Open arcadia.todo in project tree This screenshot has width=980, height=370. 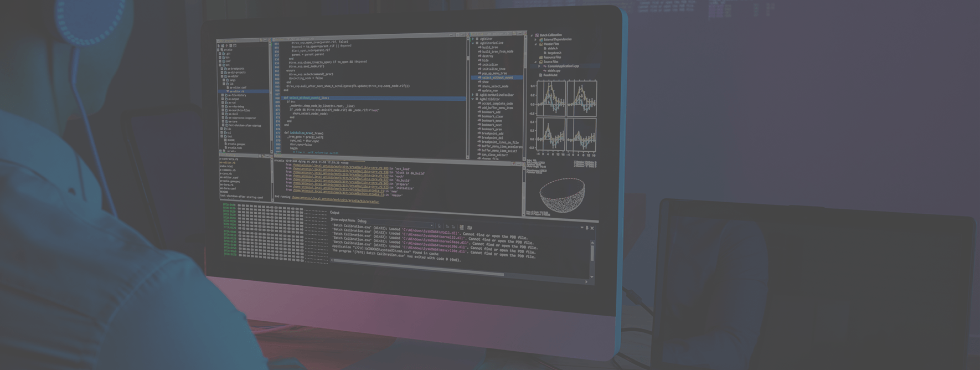coord(234,147)
